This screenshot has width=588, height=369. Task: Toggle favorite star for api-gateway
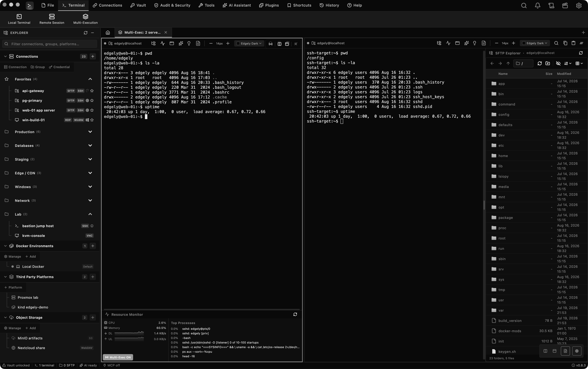coord(92,91)
